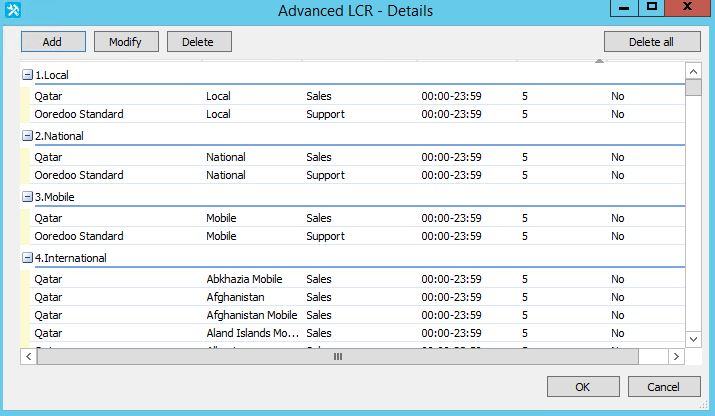The height and width of the screenshot is (416, 715).
Task: Click vertical scrollbar up arrow
Action: pyautogui.click(x=692, y=71)
